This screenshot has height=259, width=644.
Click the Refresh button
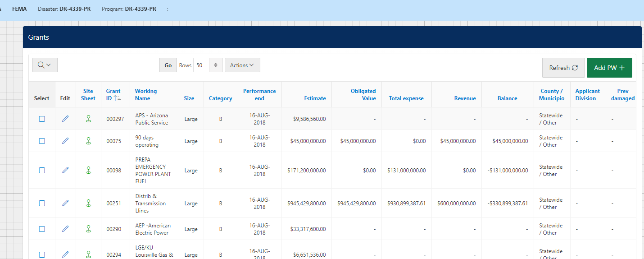[563, 68]
